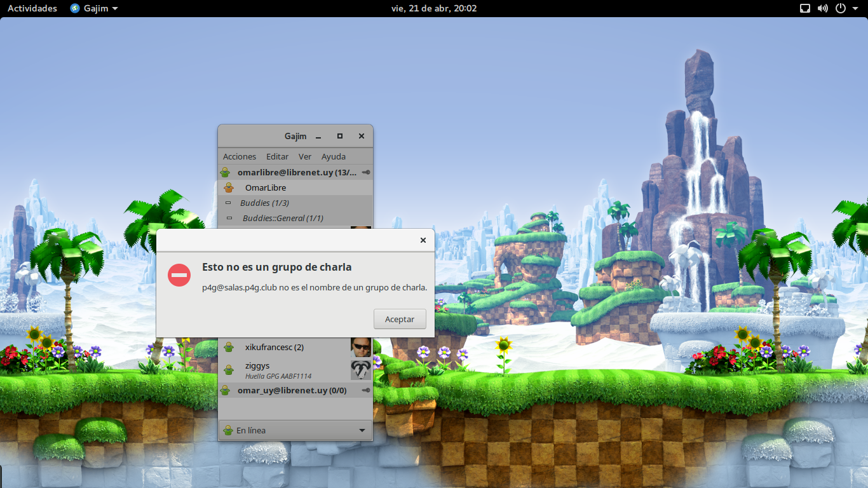Click the network icon in system tray
868x488 pixels.
tap(805, 8)
